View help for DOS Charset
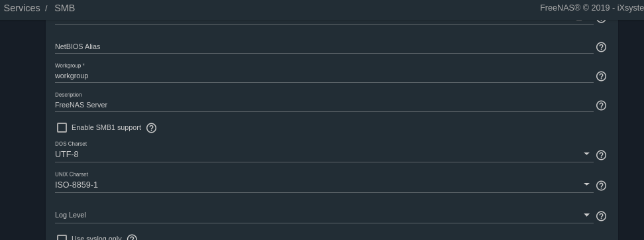This screenshot has width=644, height=240. pyautogui.click(x=601, y=155)
